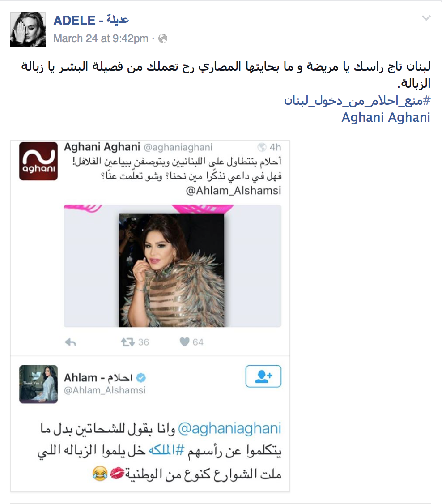Image resolution: width=442 pixels, height=504 pixels.
Task: Click the red aghani logo avatar
Action: tap(38, 161)
